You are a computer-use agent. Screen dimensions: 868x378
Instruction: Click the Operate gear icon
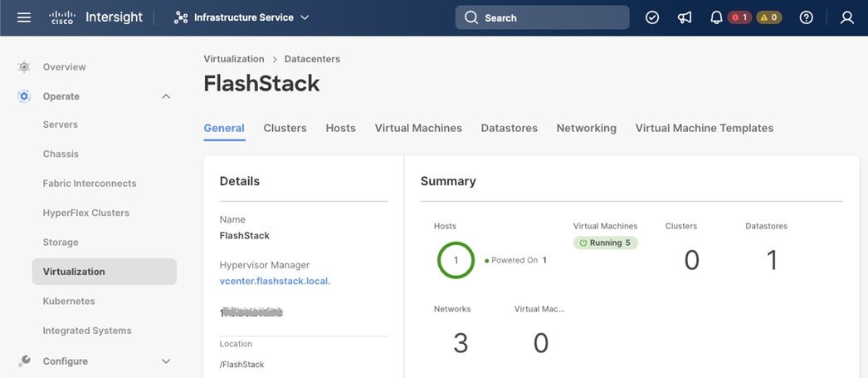(x=24, y=96)
